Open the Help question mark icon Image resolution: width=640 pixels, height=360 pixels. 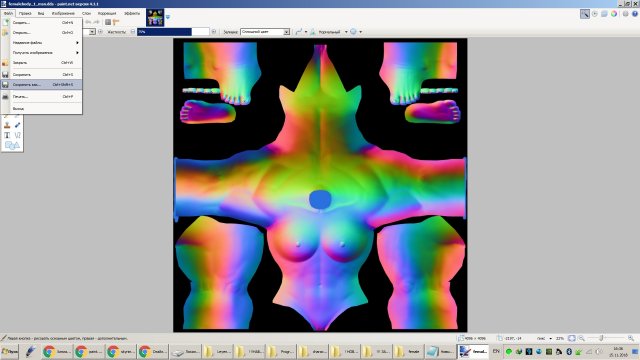(x=635, y=14)
